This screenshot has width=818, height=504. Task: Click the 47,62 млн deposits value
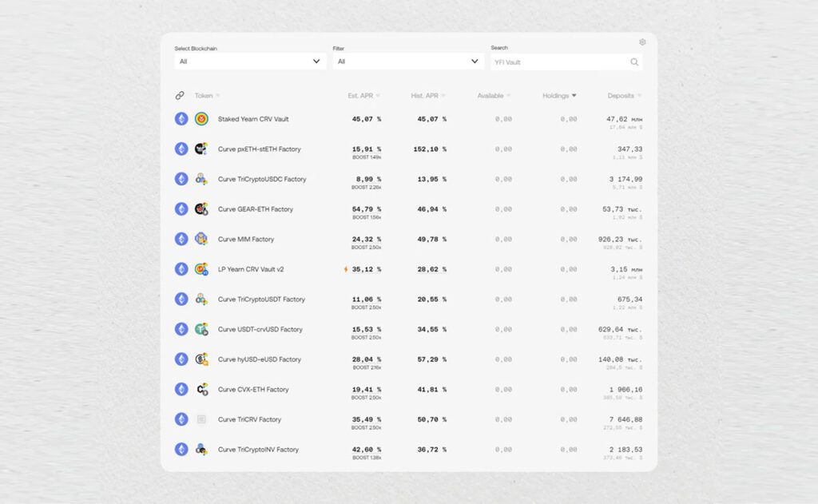pyautogui.click(x=624, y=119)
